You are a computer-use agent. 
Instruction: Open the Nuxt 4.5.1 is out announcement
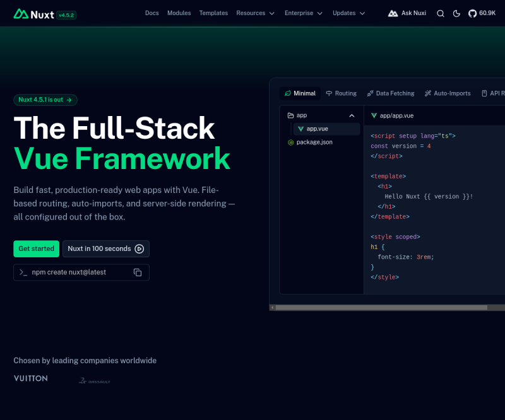45,100
